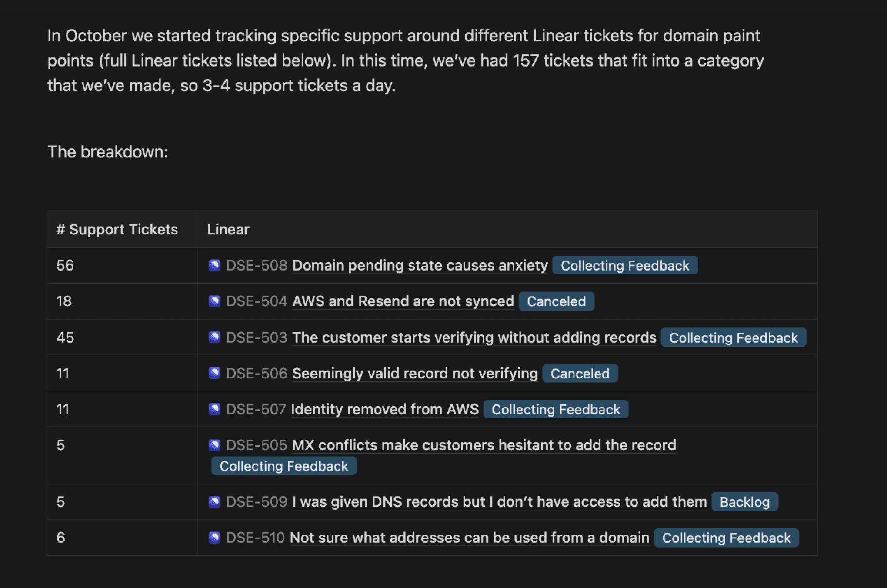Click the cell showing 56 support tickets
887x588 pixels.
65,265
